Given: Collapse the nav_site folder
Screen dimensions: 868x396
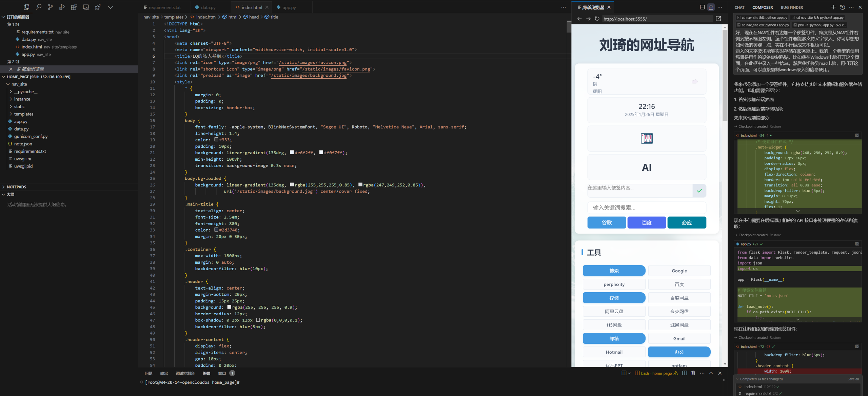Looking at the screenshot, I should [x=19, y=84].
